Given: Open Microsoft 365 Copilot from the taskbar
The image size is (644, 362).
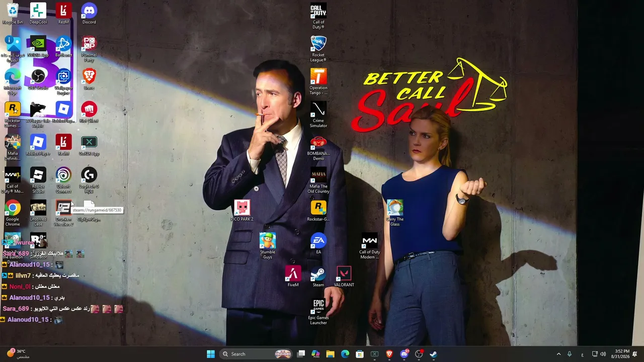Looking at the screenshot, I should 315,354.
